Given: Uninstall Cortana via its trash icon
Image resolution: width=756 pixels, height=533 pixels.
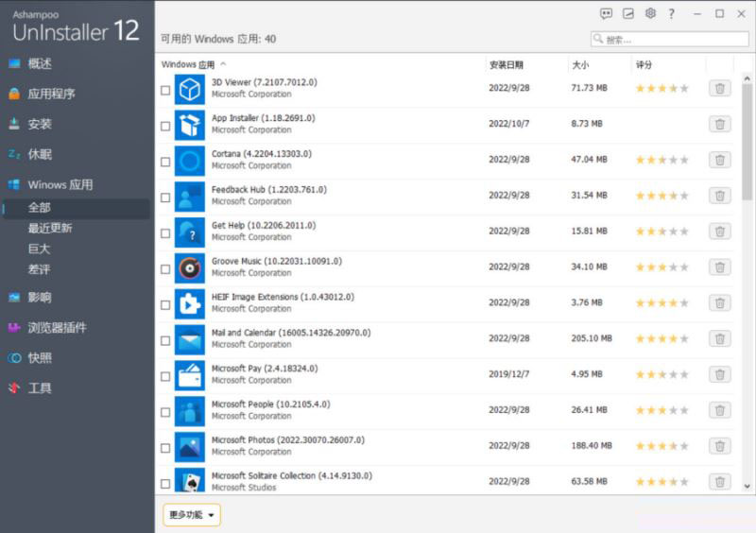Looking at the screenshot, I should [719, 160].
